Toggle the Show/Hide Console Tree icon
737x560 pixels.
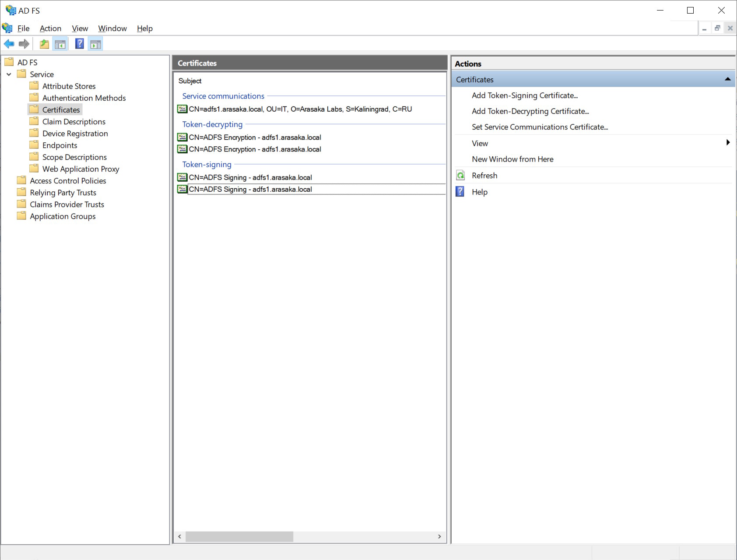(x=60, y=44)
